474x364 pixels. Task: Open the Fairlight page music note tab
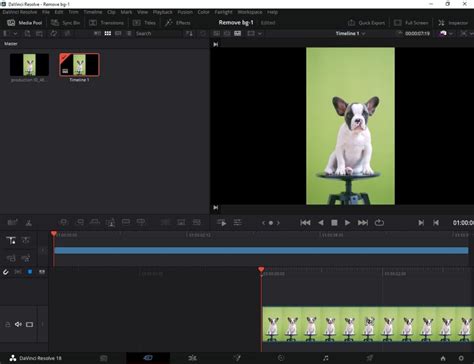(326, 358)
